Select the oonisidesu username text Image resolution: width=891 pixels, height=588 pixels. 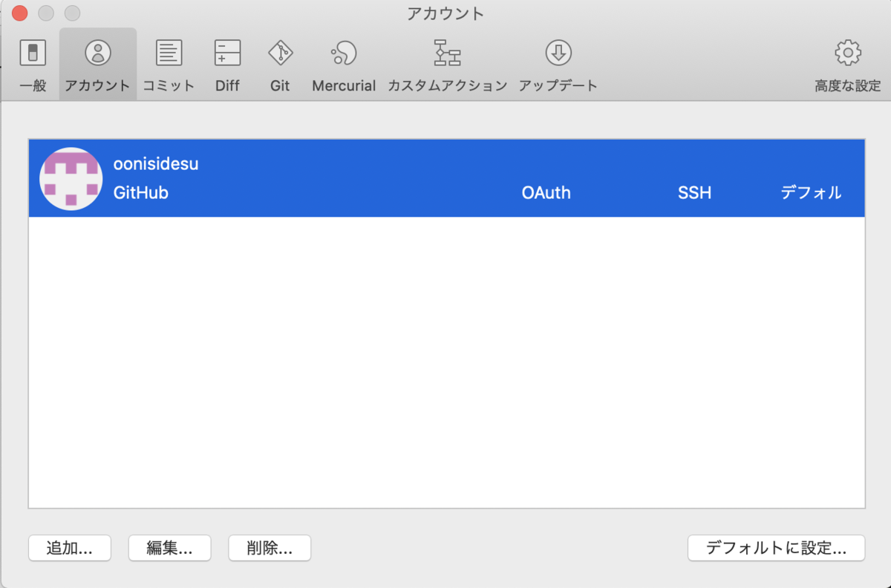[x=156, y=164]
